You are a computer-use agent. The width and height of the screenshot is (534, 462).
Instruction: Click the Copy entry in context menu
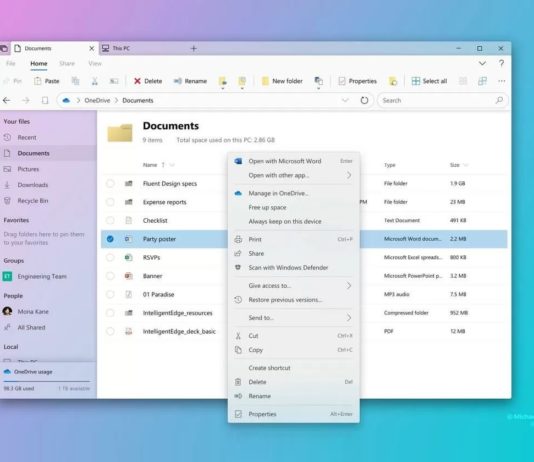pos(256,350)
